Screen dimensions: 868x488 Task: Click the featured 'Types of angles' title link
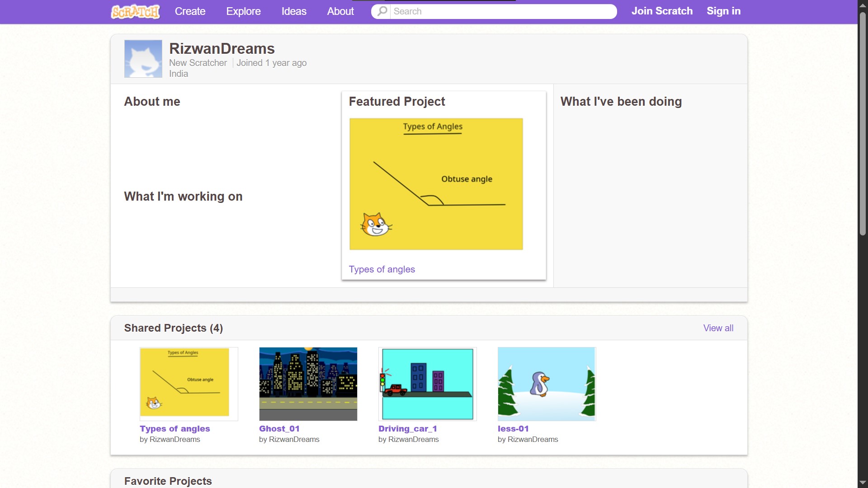click(x=382, y=269)
